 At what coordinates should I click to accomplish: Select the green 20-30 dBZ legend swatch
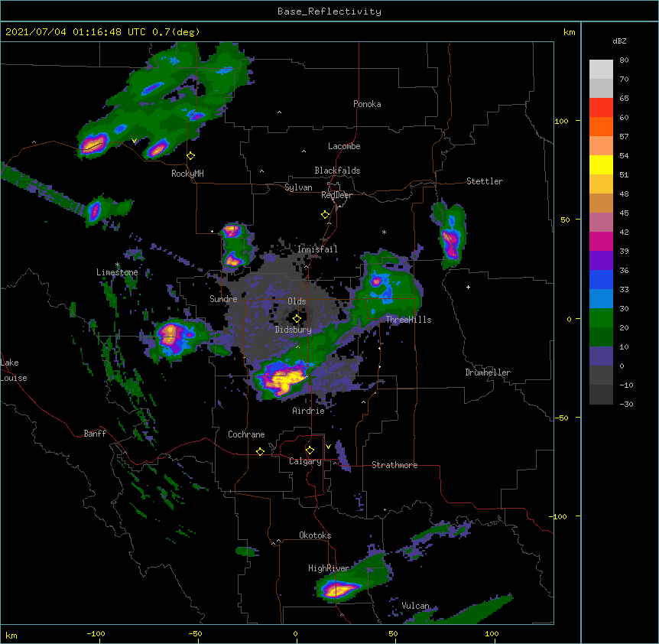pyautogui.click(x=601, y=318)
